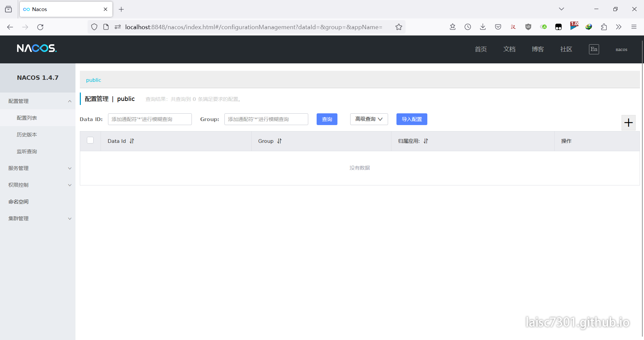Click the extension icon with 1.00 badge
This screenshot has height=340, width=644.
[574, 26]
